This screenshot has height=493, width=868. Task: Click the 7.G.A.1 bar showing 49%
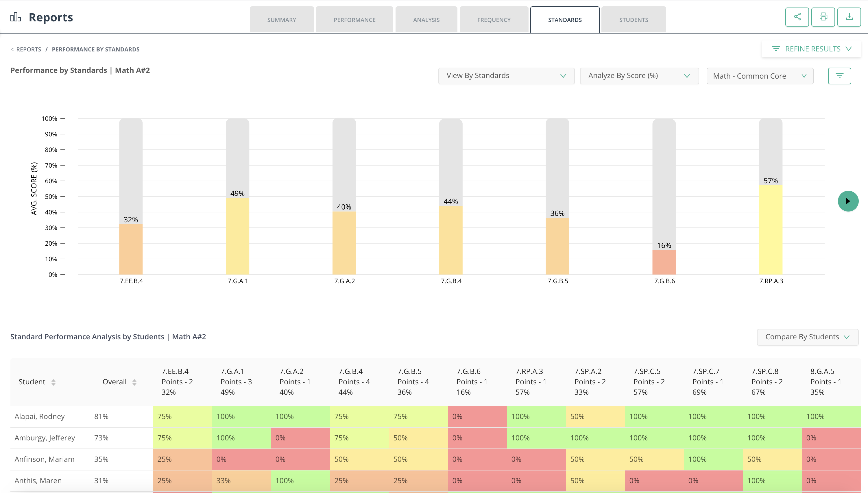(237, 236)
